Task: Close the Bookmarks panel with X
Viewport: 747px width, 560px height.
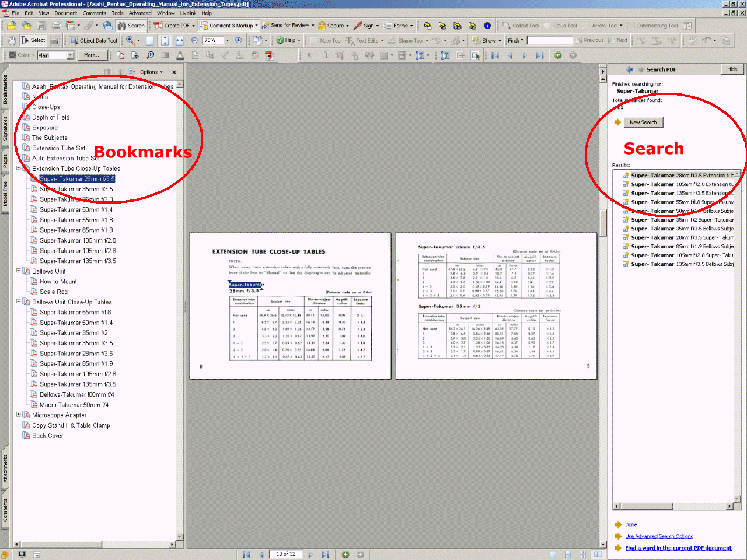Action: [174, 72]
